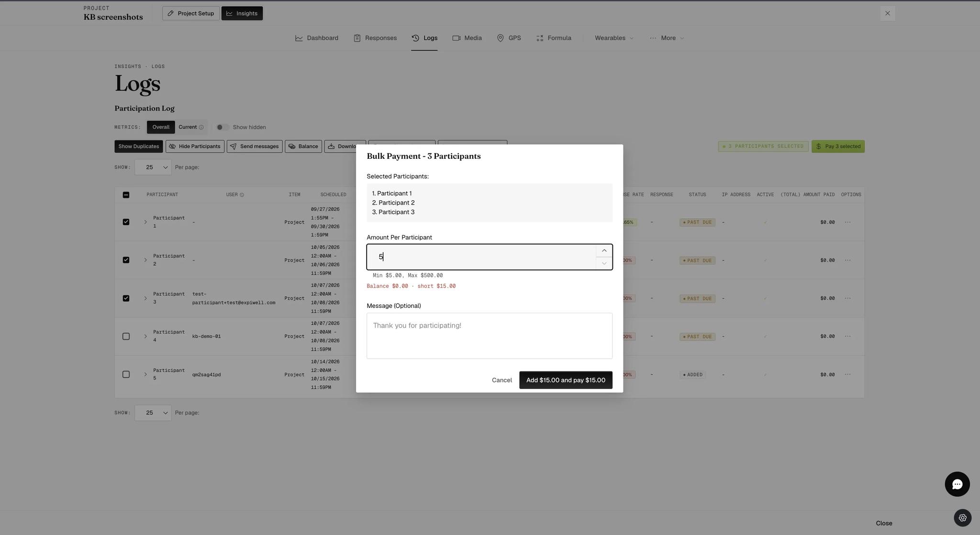Click the Message (Optional) text area
The height and width of the screenshot is (535, 980).
click(x=490, y=336)
